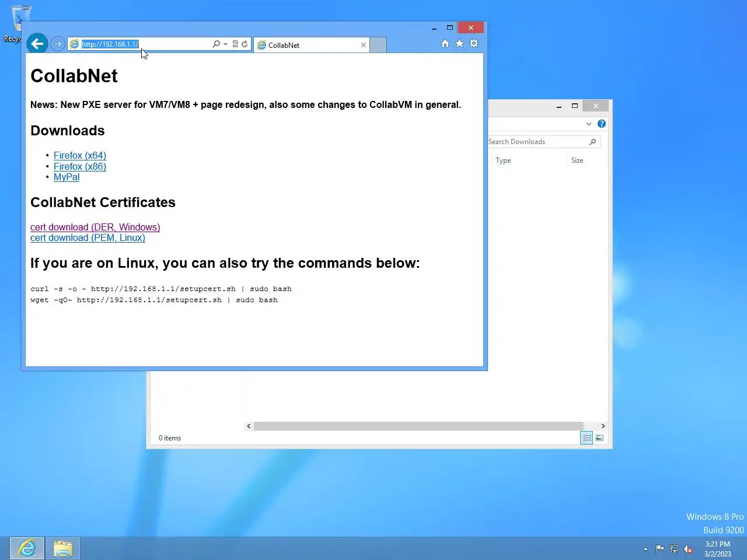This screenshot has height=560, width=747.
Task: Close the Downloads Explorer window
Action: 596,106
